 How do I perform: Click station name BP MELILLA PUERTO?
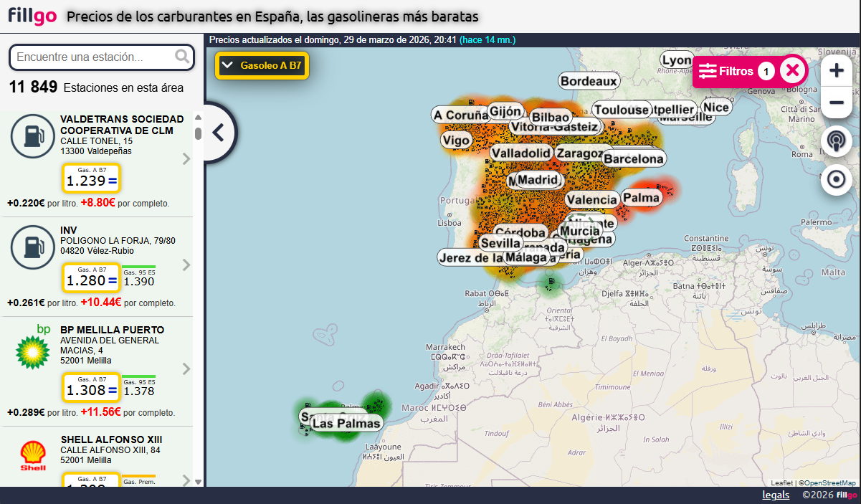click(112, 330)
